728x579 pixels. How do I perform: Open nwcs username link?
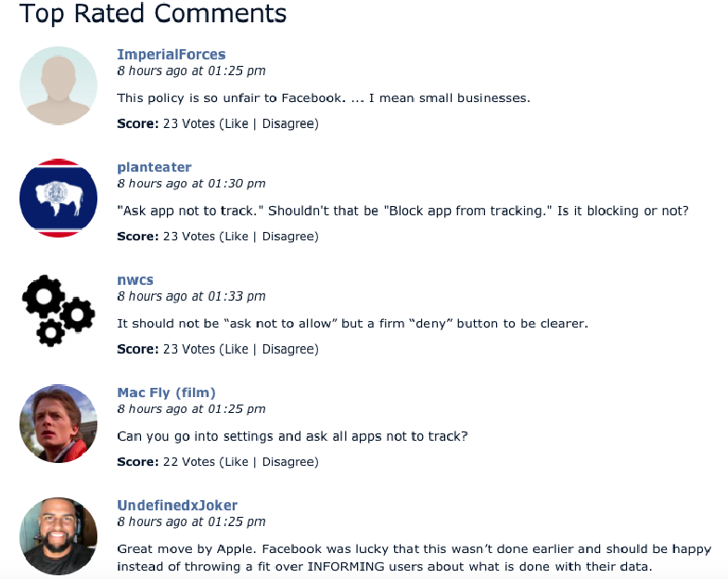pos(135,280)
